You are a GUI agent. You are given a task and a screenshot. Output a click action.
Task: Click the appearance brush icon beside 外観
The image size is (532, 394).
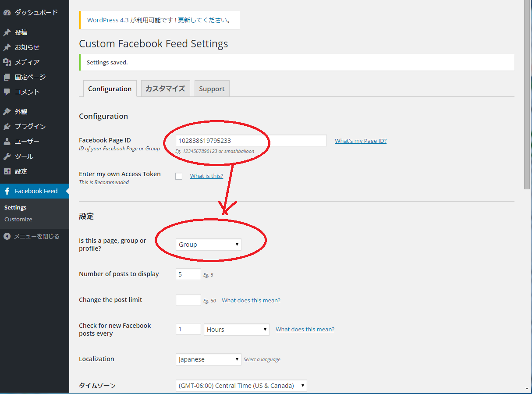7,112
